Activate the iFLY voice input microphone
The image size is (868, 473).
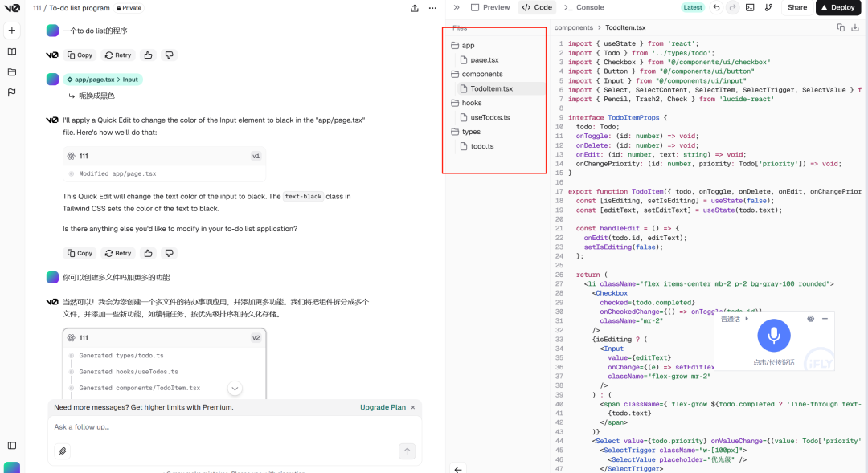pyautogui.click(x=773, y=336)
